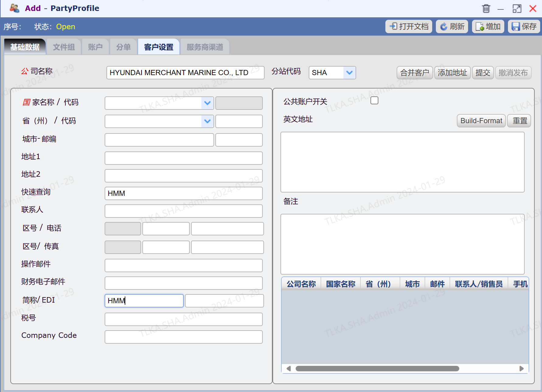Screen dimensions: 542x392
Task: Click the 刷新 refresh button
Action: [x=452, y=26]
